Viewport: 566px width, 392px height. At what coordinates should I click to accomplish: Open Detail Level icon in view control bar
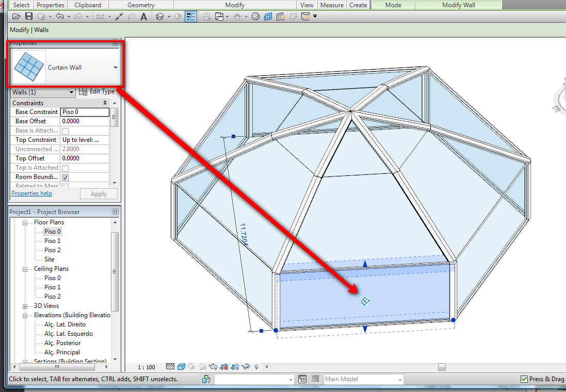click(x=170, y=366)
